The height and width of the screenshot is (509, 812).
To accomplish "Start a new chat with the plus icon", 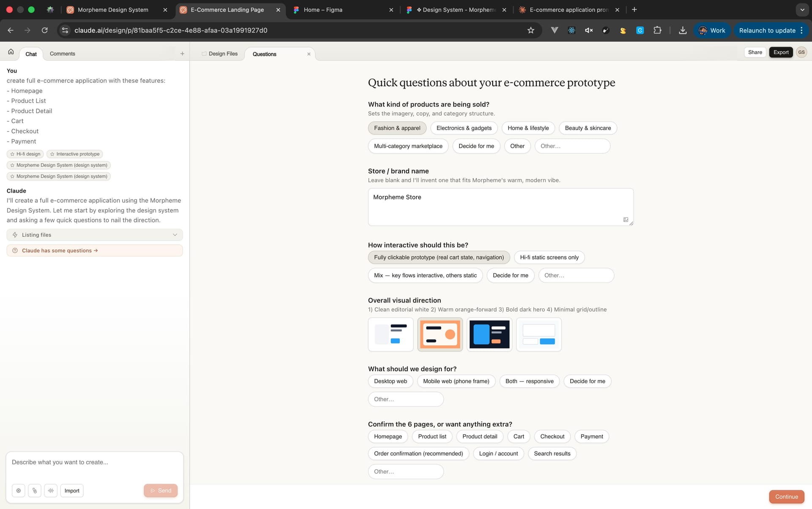I will tap(182, 53).
